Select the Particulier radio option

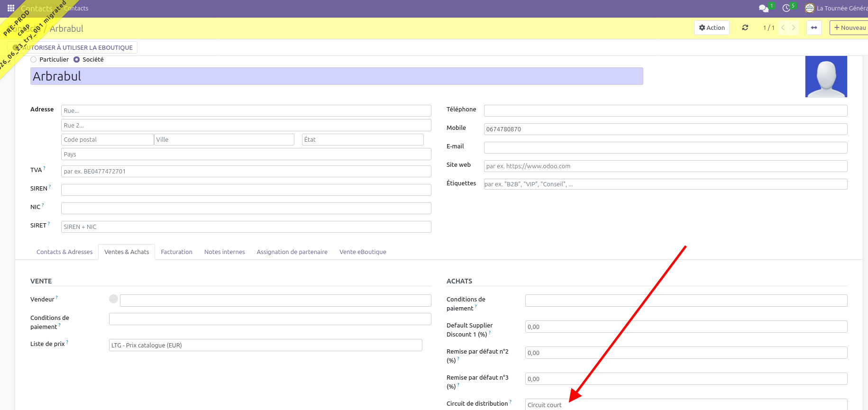coord(33,59)
